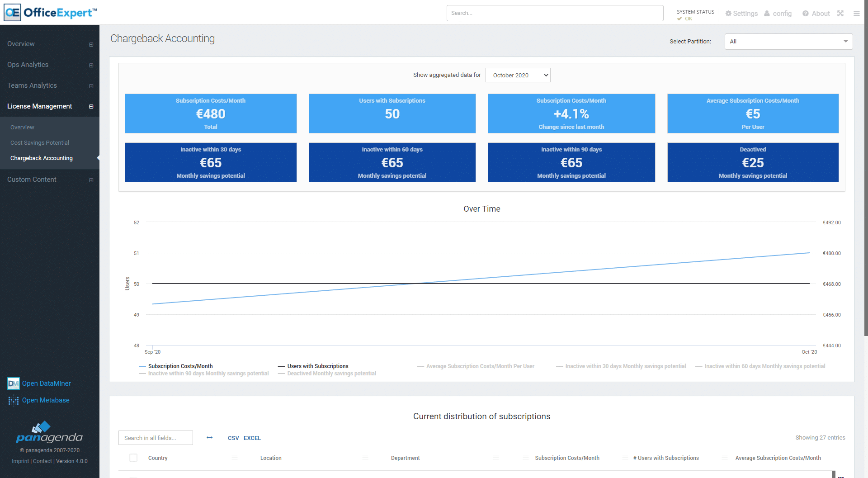This screenshot has width=868, height=478.
Task: Open the Ops Analytics menu item
Action: tap(28, 65)
